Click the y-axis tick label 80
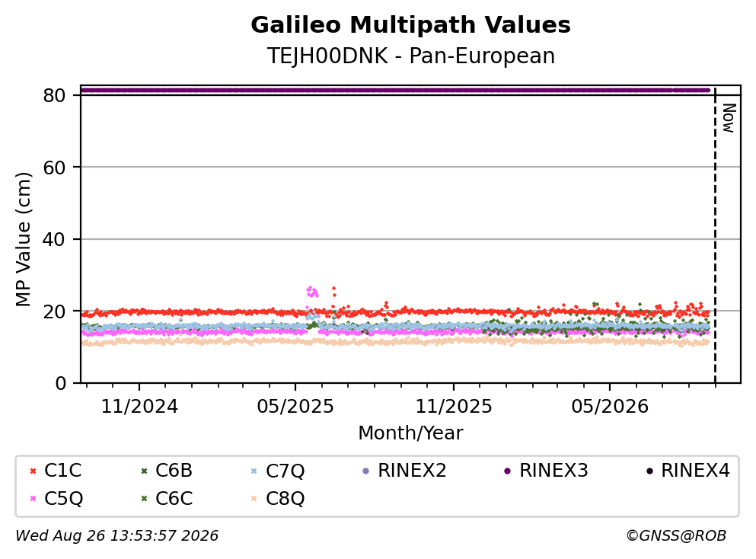This screenshot has height=559, width=756. [54, 95]
